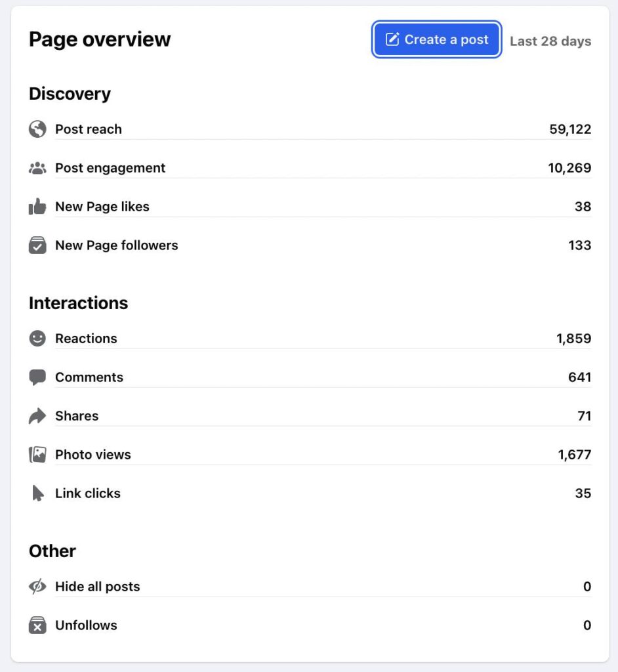Click the globe icon beside Post reach
Viewport: 618px width, 672px height.
[x=37, y=129]
